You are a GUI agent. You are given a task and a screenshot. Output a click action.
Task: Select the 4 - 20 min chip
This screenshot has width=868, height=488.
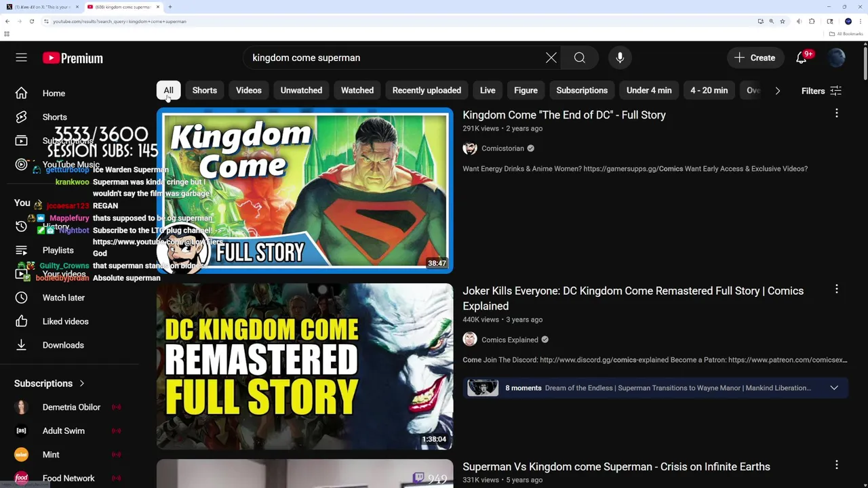coord(709,90)
